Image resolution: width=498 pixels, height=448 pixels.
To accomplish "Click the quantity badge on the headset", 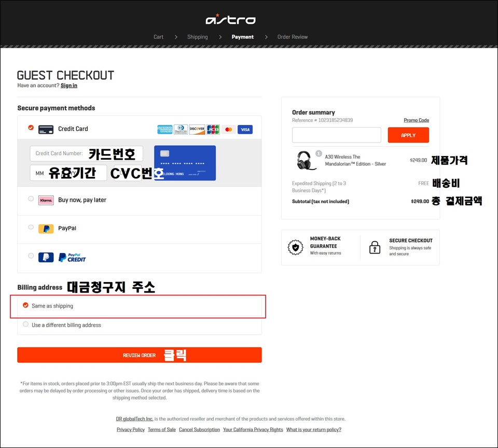I will tap(319, 153).
